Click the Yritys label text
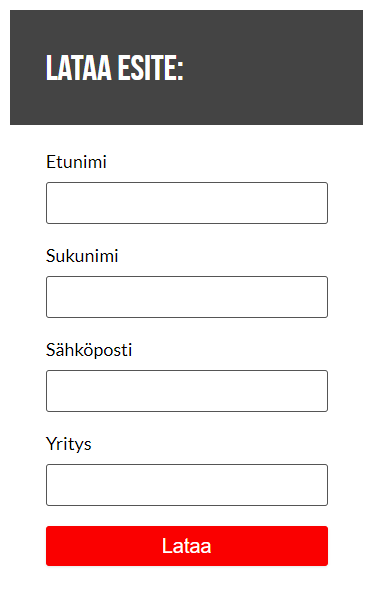 click(x=69, y=444)
